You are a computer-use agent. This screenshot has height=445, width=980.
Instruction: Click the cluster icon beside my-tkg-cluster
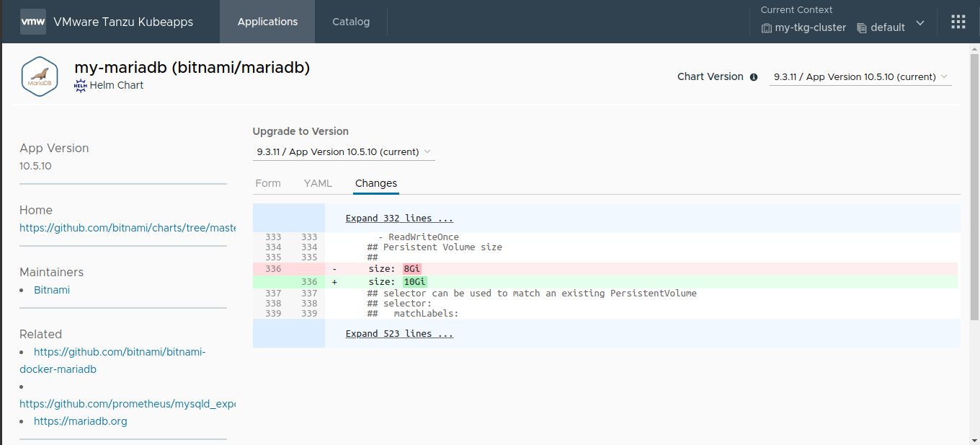(x=765, y=27)
